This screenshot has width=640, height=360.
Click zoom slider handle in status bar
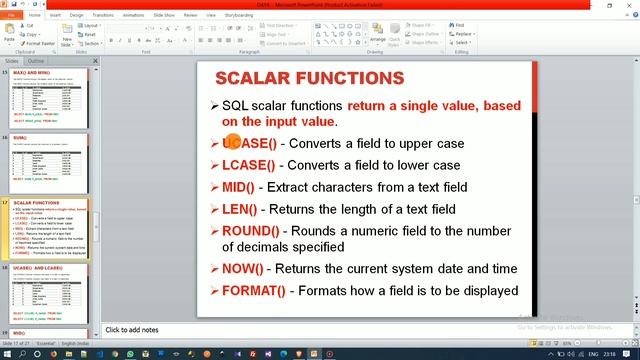pyautogui.click(x=599, y=343)
